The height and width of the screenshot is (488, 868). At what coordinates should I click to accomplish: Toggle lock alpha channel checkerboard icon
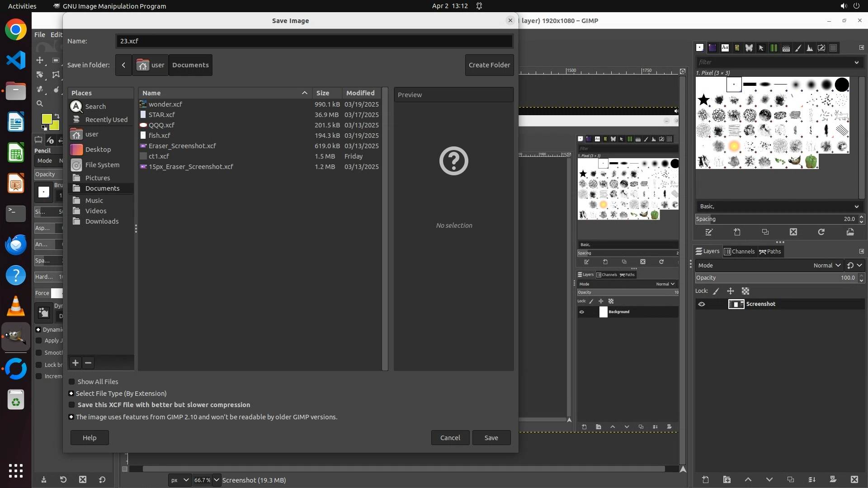point(745,291)
